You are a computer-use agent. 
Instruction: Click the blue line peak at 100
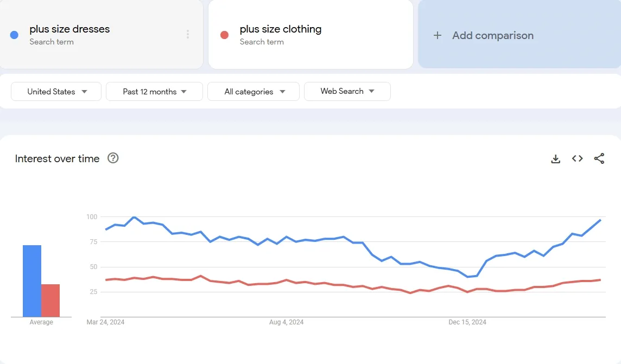coord(134,217)
